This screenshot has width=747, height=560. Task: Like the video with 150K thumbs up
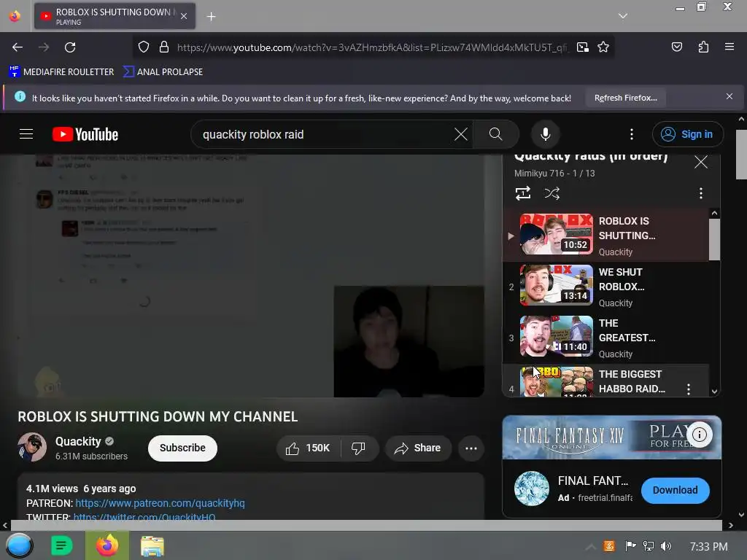point(308,448)
